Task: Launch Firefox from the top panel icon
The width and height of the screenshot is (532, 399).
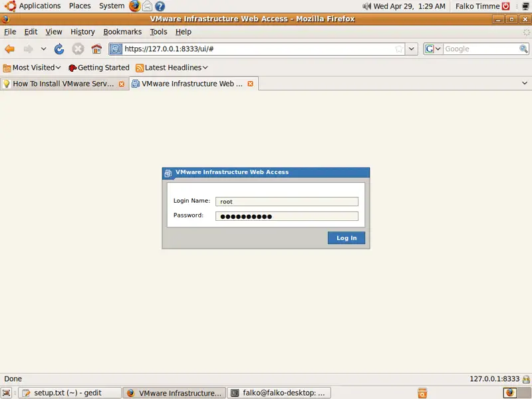Action: click(x=135, y=6)
